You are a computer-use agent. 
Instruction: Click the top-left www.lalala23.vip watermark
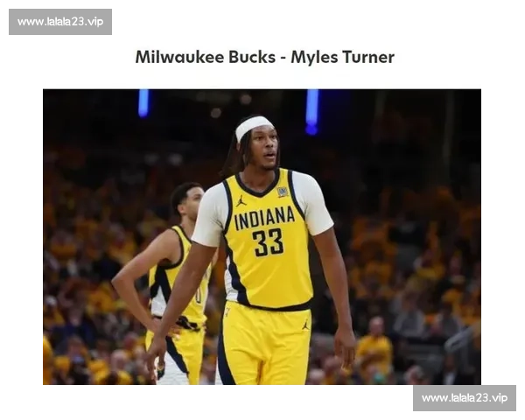pos(59,21)
